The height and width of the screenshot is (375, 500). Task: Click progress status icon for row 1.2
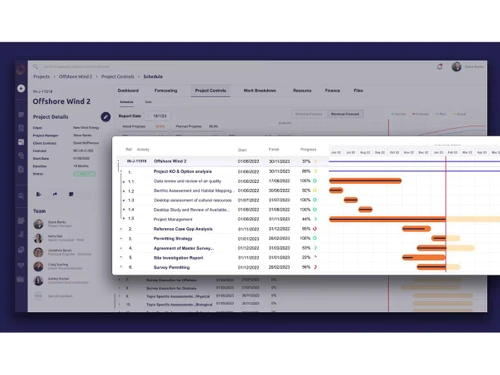point(315,190)
